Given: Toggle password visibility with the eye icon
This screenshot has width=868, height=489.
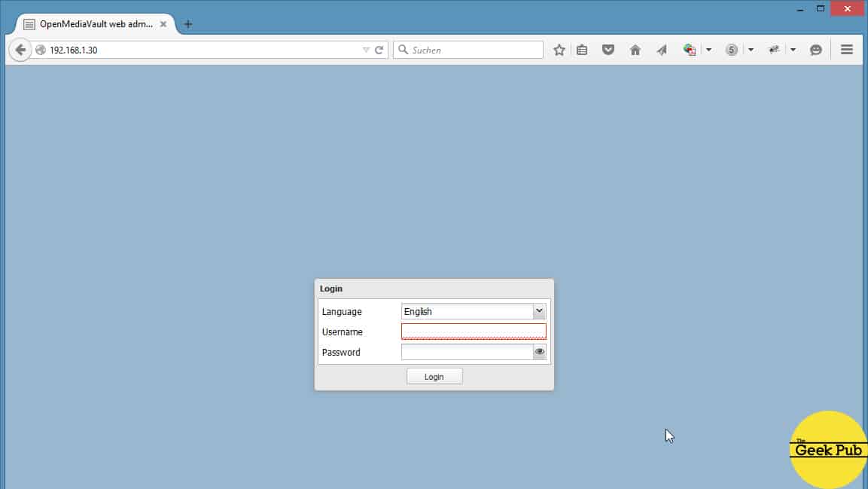Looking at the screenshot, I should pos(540,352).
